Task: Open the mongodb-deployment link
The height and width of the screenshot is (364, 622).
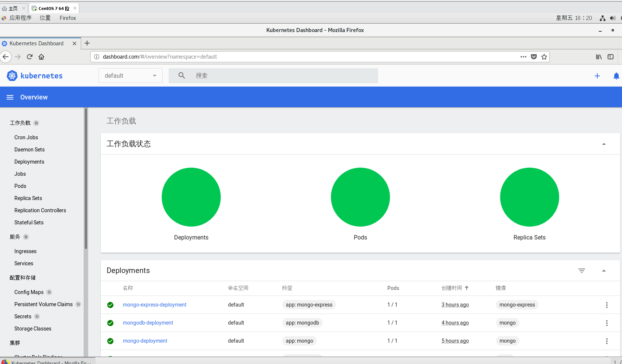Action: (x=148, y=323)
